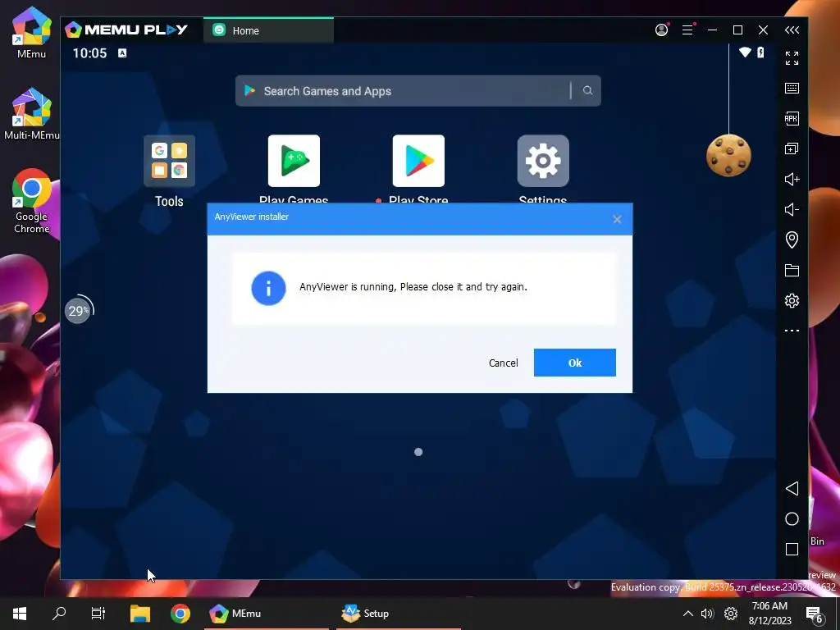Open Multi-MEmu desktop shortcut
This screenshot has width=840, height=630.
(x=32, y=113)
